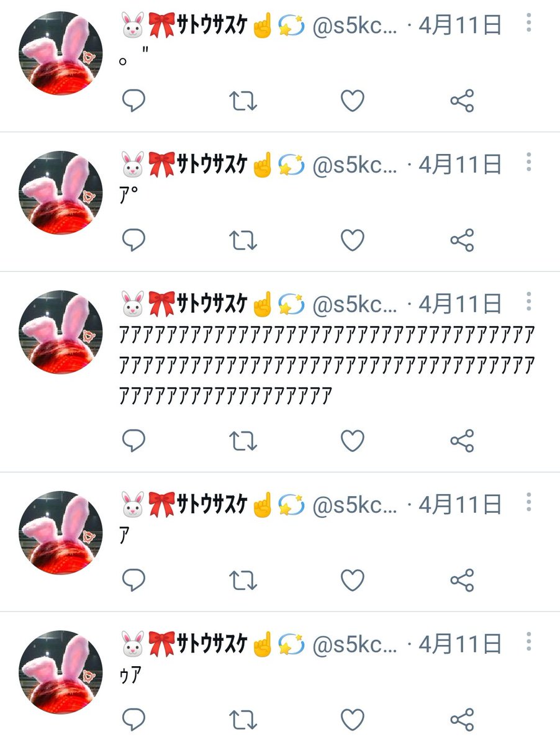Image resolution: width=560 pixels, height=745 pixels.
Task: Reply to the ア゜ tweet
Action: click(133, 240)
